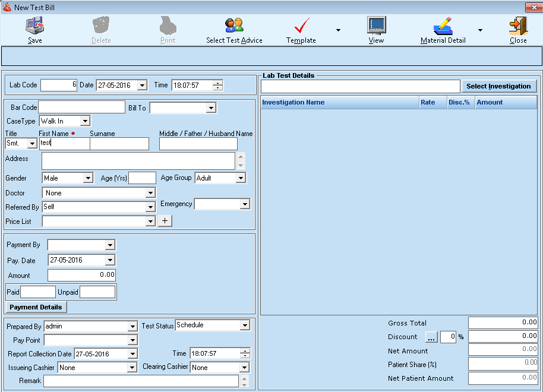The image size is (543, 392).
Task: Open the Emergency dropdown
Action: 245,204
